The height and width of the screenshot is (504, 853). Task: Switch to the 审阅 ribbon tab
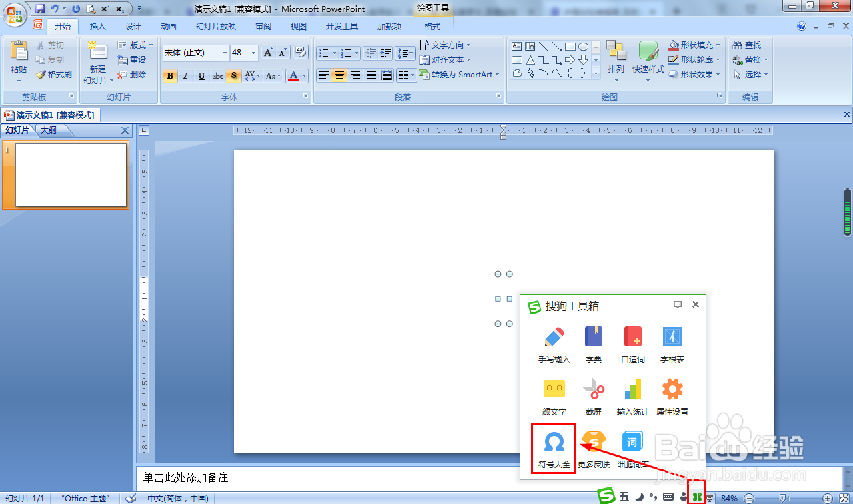pos(263,27)
